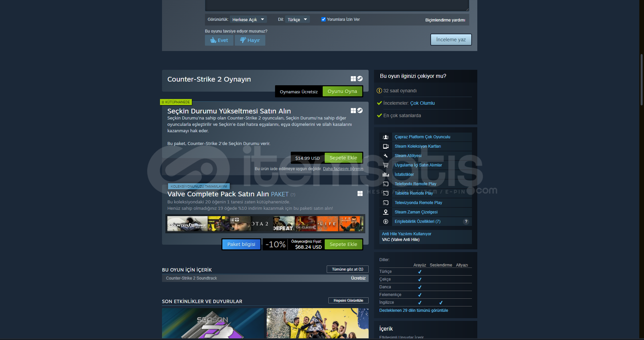Click the İngilizce language row label
Image resolution: width=644 pixels, height=340 pixels.
tap(386, 302)
